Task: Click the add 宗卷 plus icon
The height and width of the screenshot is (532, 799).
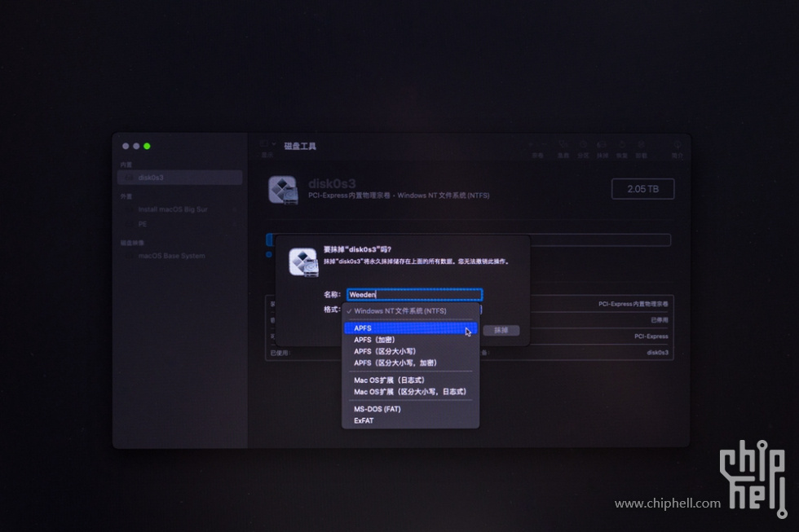Action: [532, 145]
